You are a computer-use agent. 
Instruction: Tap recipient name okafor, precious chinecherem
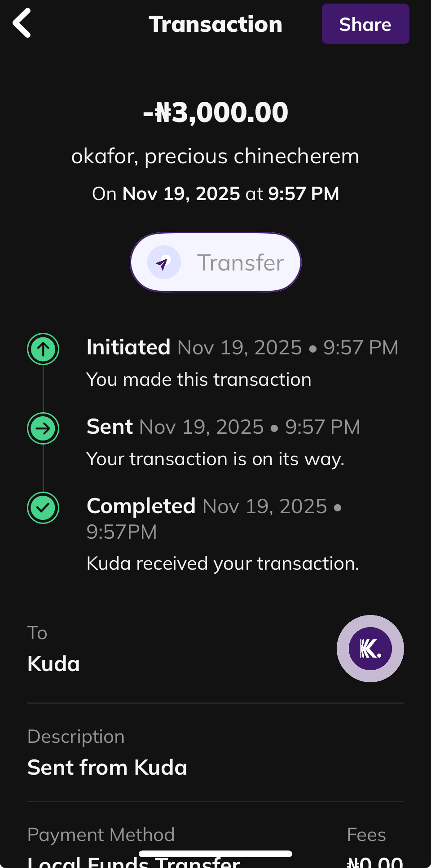point(215,156)
